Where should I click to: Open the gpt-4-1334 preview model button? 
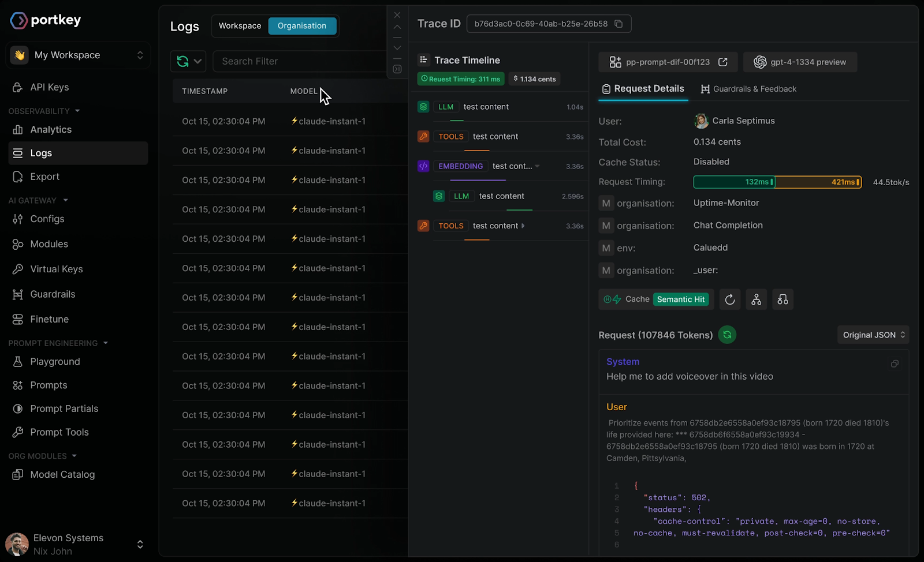coord(800,62)
